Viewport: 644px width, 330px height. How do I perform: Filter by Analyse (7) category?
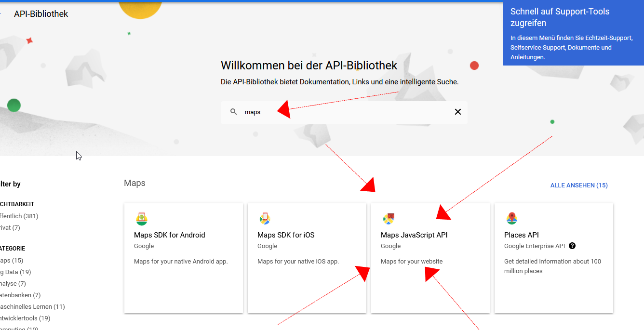[13, 284]
